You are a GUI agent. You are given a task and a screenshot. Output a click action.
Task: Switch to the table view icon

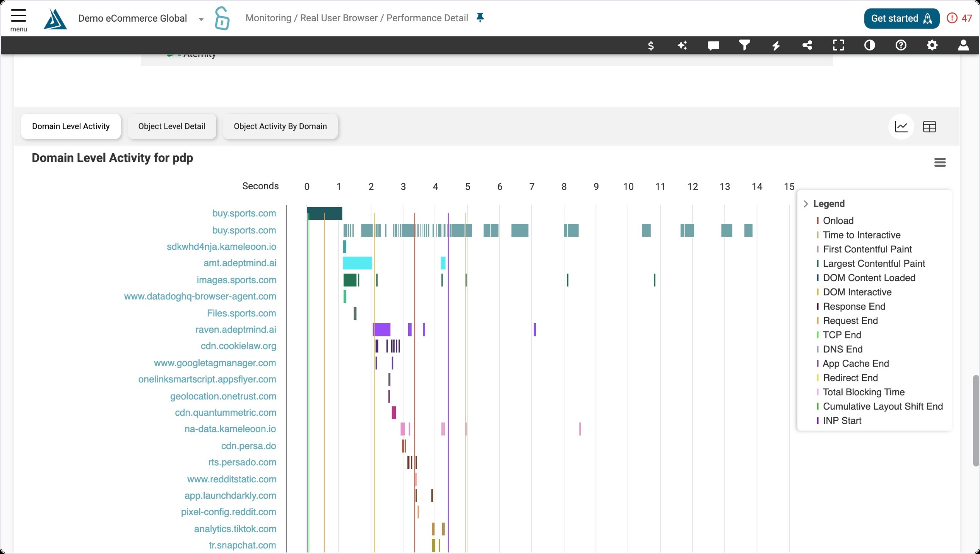(929, 126)
